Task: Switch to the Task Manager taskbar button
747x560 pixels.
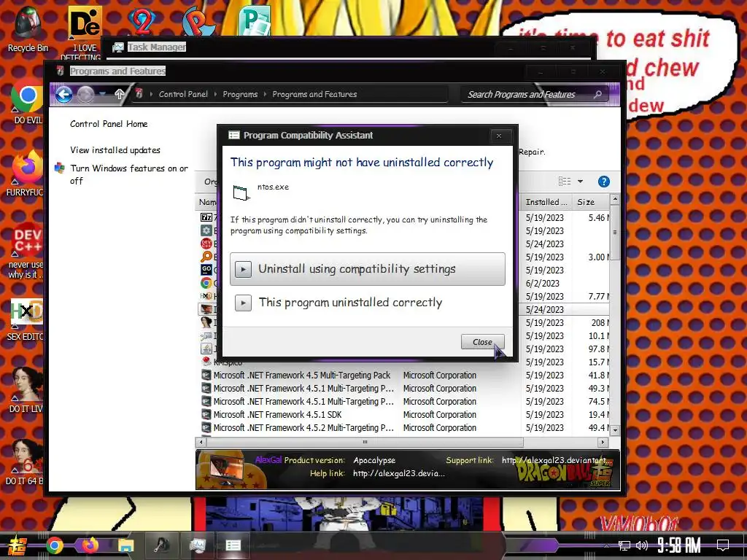Action: (x=197, y=545)
